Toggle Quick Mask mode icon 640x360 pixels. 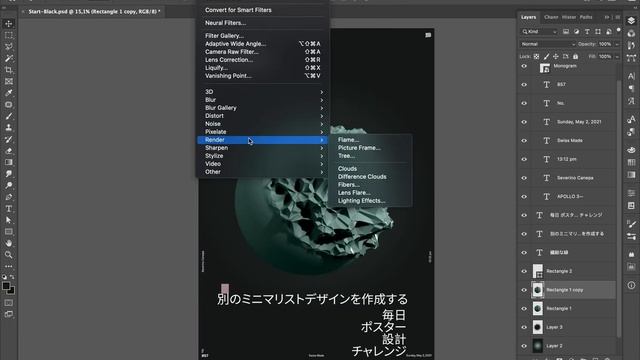[9, 303]
